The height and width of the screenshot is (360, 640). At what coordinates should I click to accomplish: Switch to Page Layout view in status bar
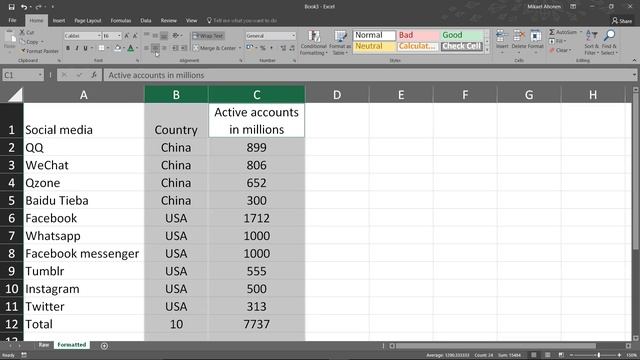coord(547,355)
